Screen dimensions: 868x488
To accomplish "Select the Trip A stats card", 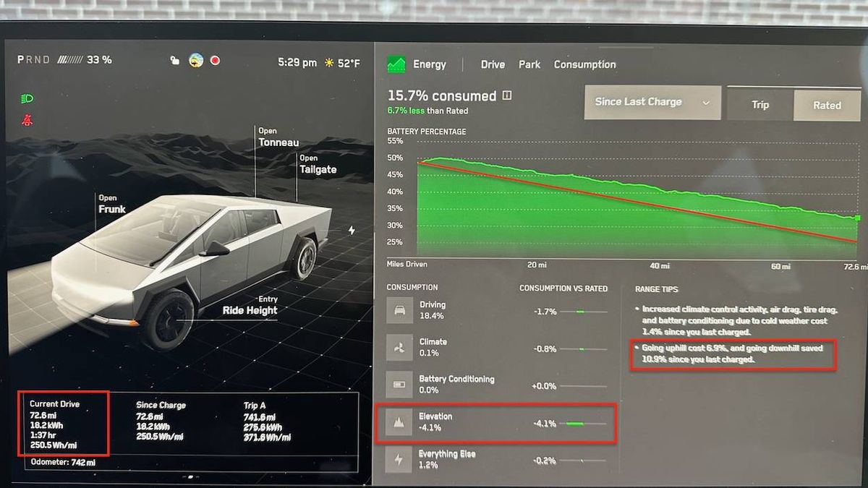I will 268,423.
